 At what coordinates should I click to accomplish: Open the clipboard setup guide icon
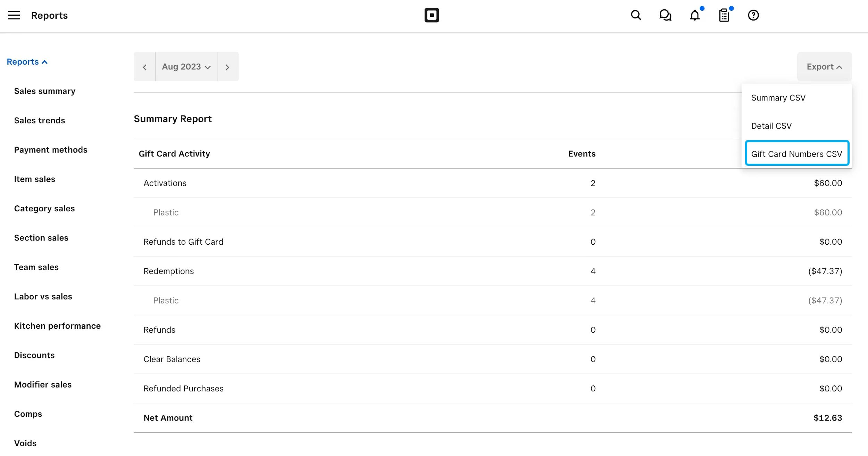click(724, 15)
